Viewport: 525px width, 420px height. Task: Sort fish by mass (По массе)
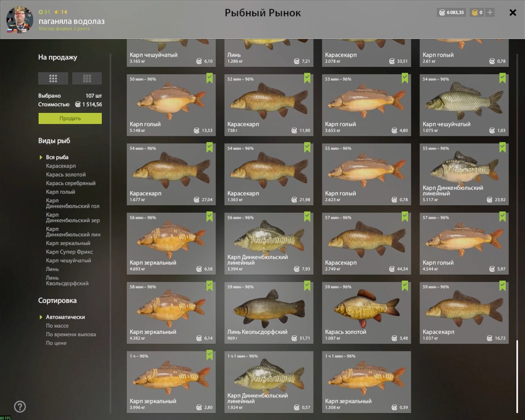coord(57,326)
